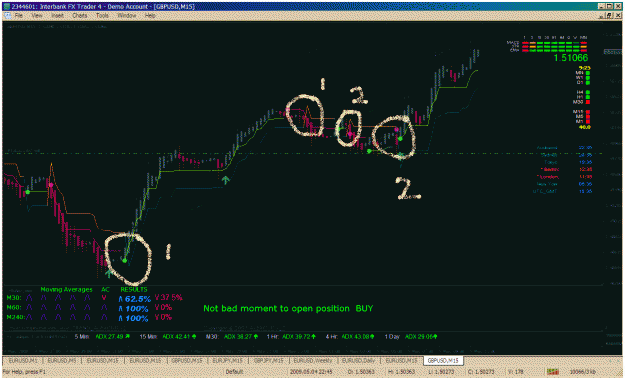Viewport: 625px width, 378px height.
Task: Open the File menu
Action: 19,16
